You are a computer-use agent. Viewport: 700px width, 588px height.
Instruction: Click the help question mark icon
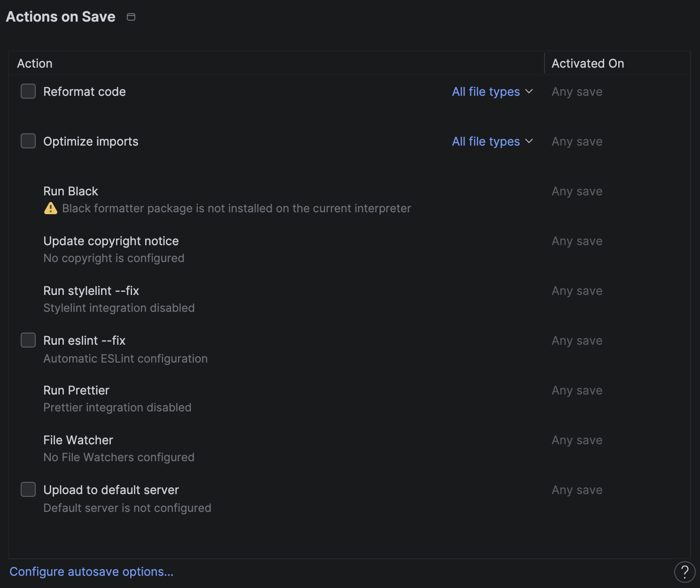click(x=684, y=572)
